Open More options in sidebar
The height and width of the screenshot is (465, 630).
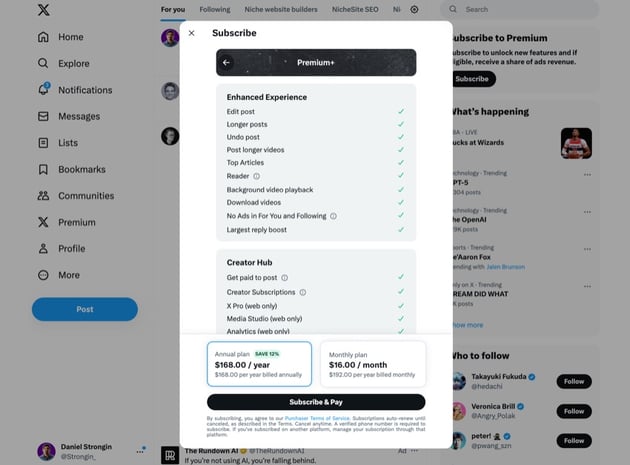coord(43,275)
